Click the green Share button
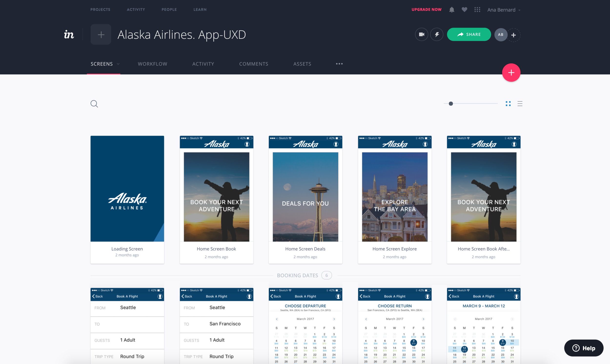Image resolution: width=610 pixels, height=364 pixels. [469, 34]
